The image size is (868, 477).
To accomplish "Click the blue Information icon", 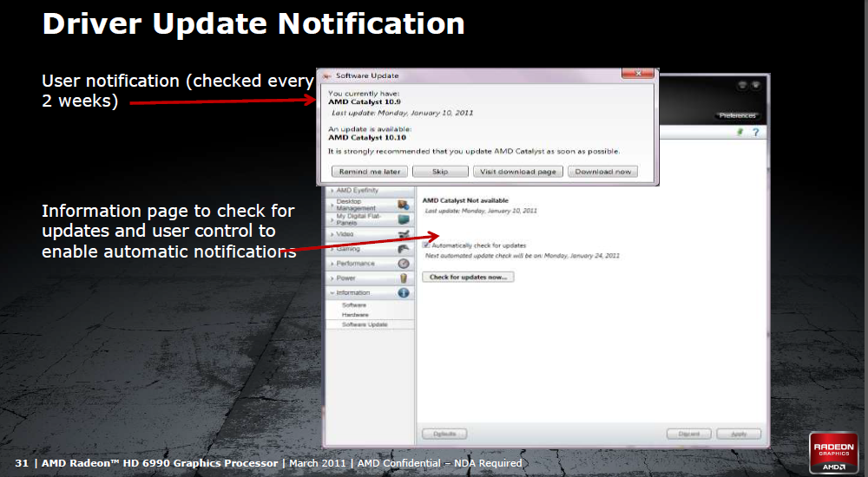I will click(x=403, y=293).
